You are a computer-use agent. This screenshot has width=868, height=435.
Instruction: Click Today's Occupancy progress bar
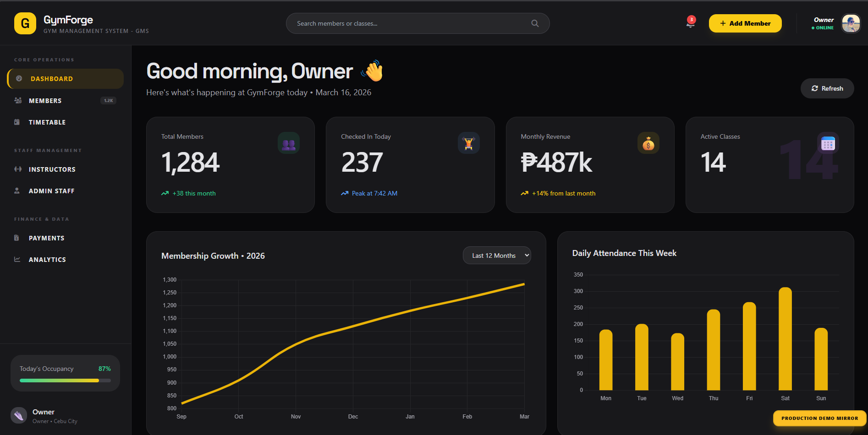[x=65, y=381]
